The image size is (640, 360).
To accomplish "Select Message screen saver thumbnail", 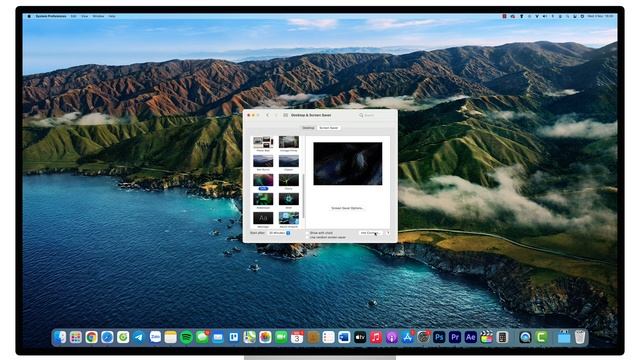I will [263, 218].
